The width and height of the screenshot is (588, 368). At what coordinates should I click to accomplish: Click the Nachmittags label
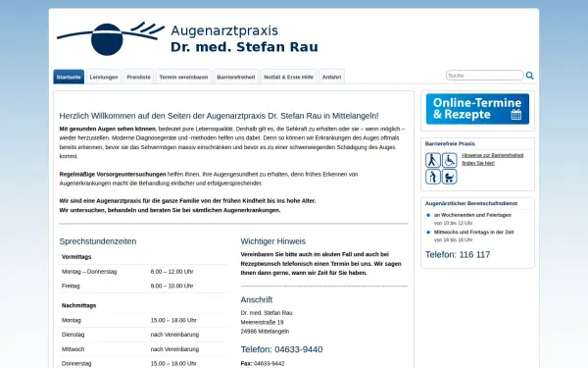pos(78,305)
